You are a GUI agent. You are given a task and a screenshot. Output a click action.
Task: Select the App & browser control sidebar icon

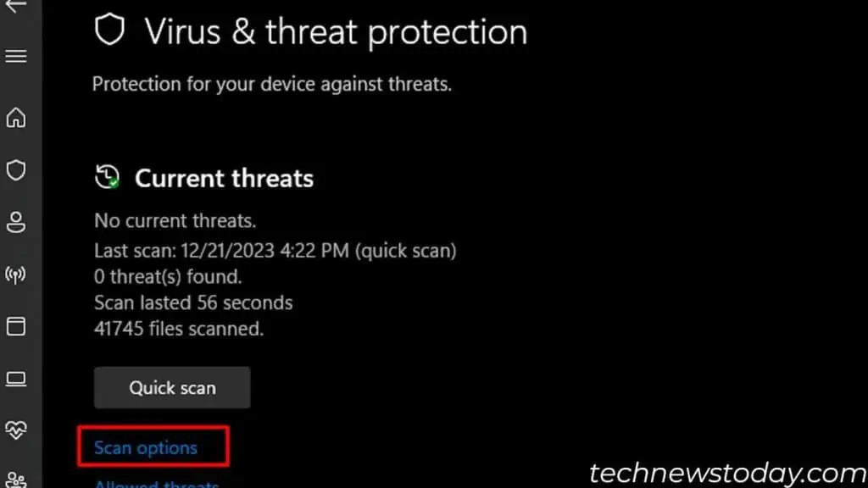(19, 326)
